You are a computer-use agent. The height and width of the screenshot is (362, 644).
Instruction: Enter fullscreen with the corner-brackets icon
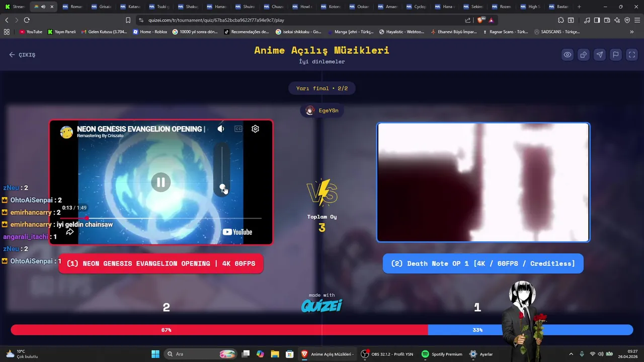[632, 55]
